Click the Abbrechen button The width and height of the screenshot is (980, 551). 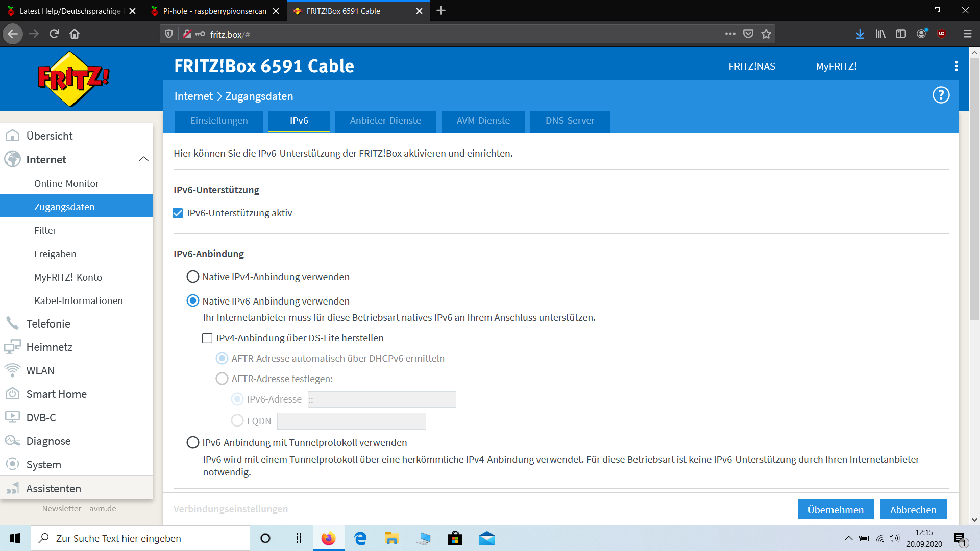913,509
